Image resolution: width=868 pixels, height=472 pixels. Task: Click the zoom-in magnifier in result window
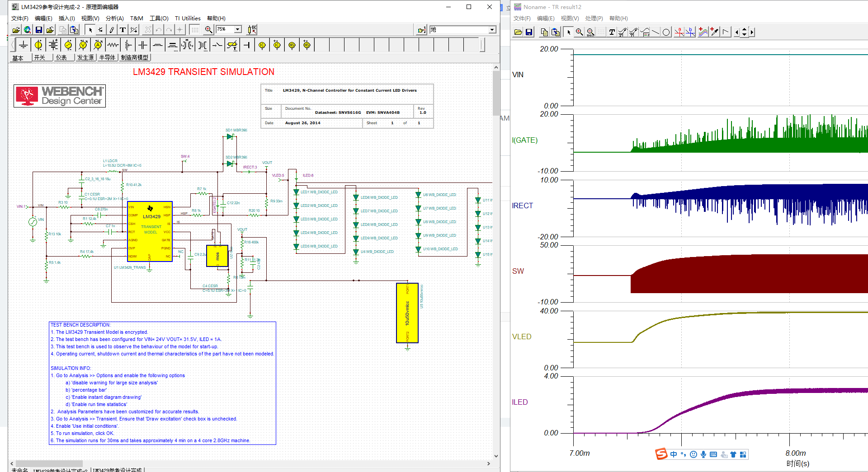click(579, 32)
